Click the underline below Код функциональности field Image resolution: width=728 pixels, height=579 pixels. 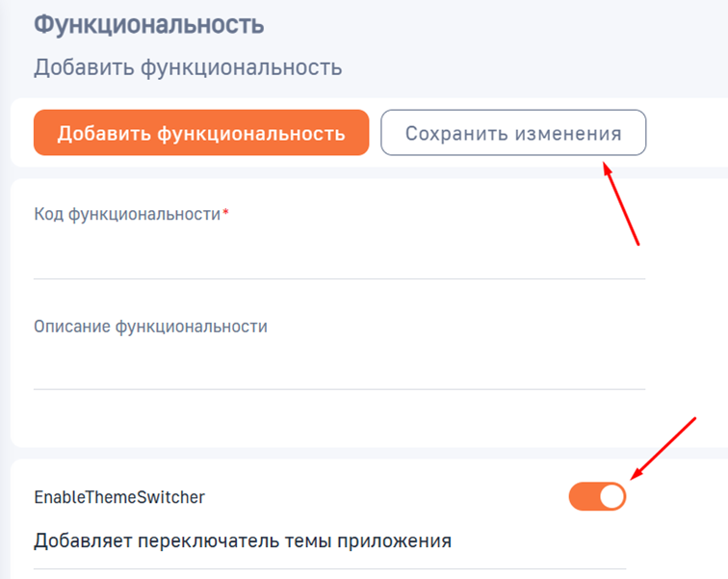339,278
